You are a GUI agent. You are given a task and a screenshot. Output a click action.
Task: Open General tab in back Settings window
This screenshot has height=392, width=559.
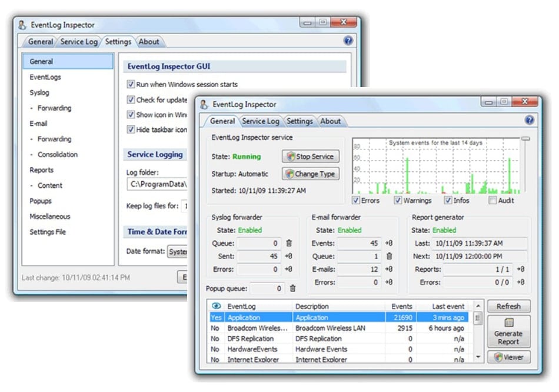tap(41, 42)
